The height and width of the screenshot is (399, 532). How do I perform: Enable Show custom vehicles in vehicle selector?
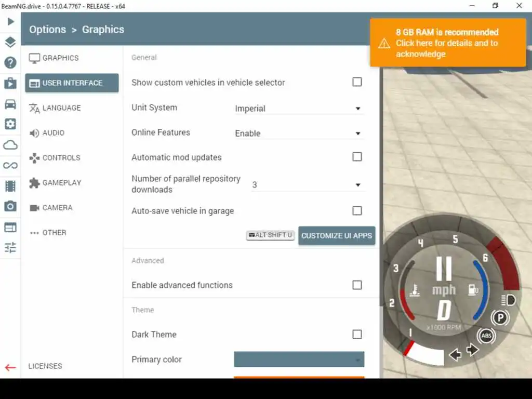[357, 82]
